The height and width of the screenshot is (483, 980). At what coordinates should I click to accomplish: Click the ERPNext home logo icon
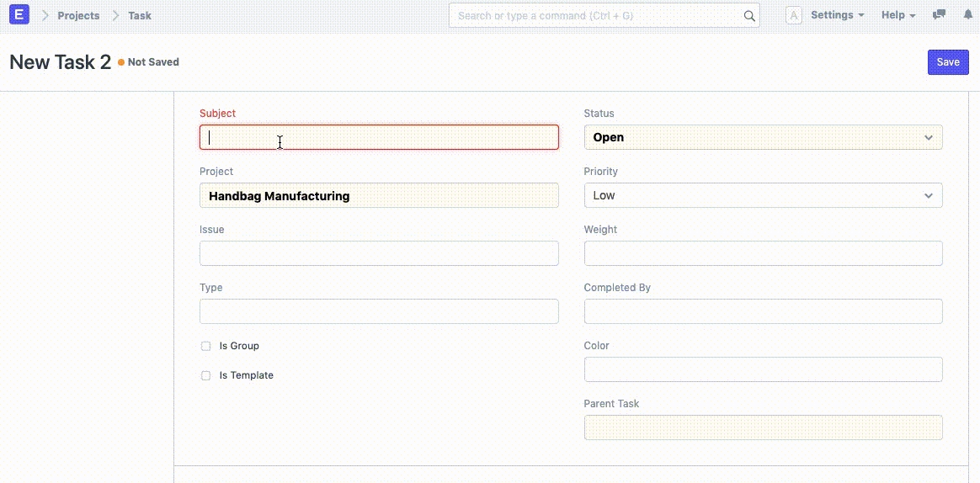tap(19, 15)
